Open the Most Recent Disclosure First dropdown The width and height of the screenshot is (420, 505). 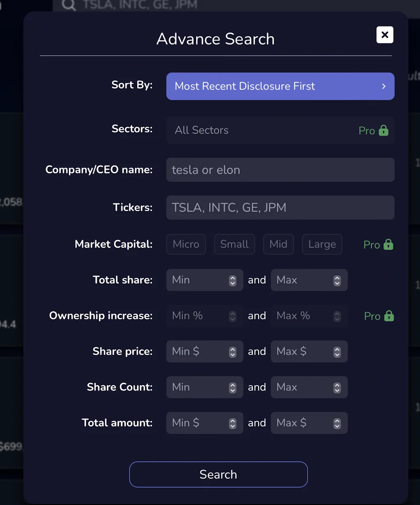[280, 86]
